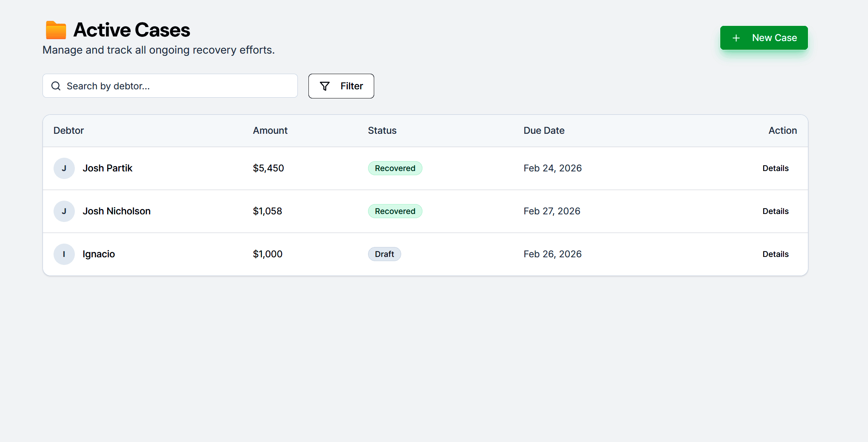Create a New Case

click(x=764, y=38)
